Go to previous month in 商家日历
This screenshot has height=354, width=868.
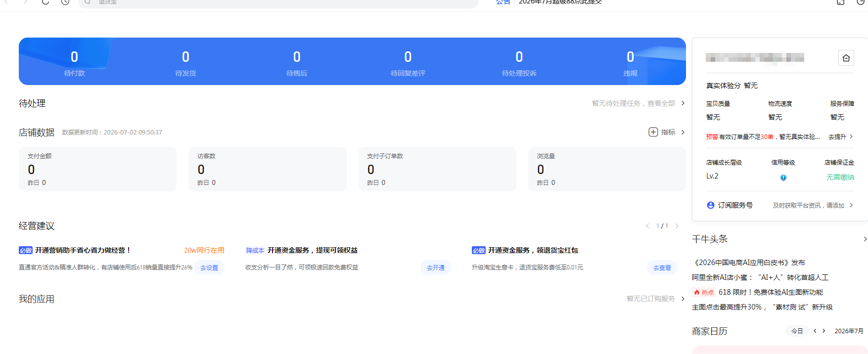[815, 331]
